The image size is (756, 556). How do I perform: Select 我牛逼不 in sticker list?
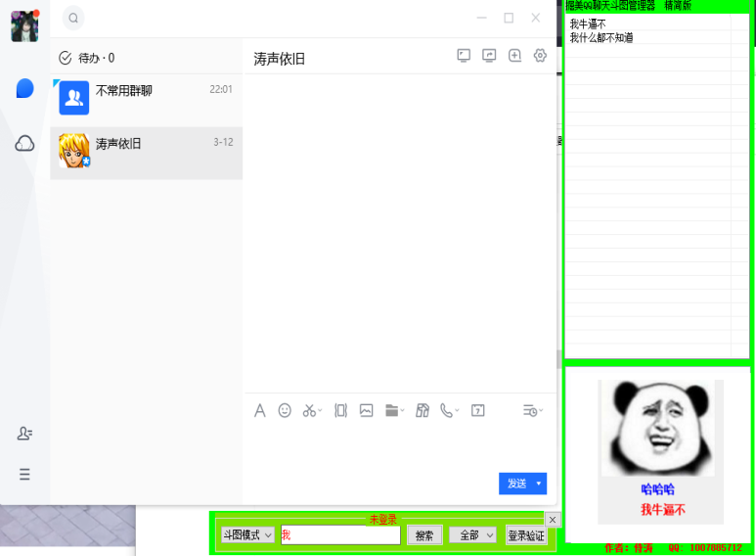[x=588, y=23]
